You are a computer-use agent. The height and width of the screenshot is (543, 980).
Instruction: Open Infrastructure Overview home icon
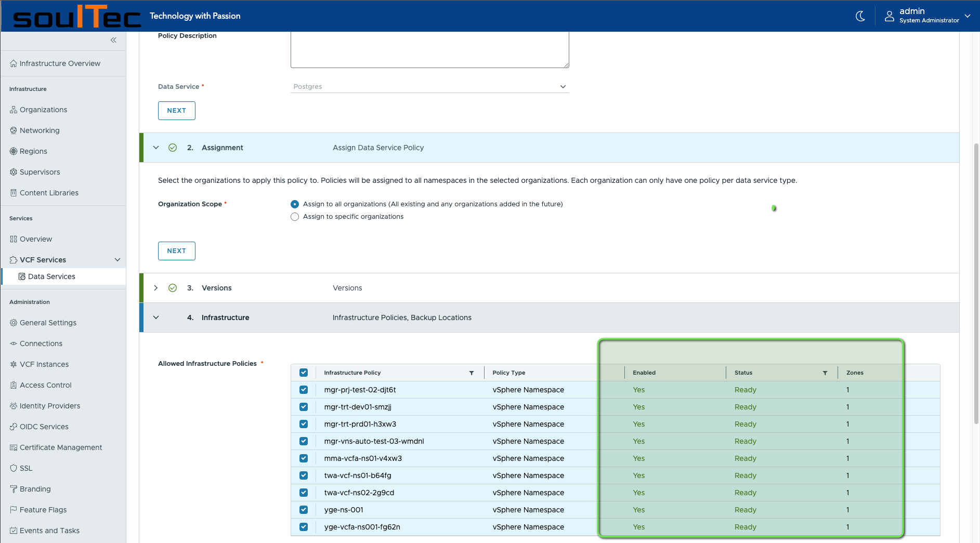point(14,63)
